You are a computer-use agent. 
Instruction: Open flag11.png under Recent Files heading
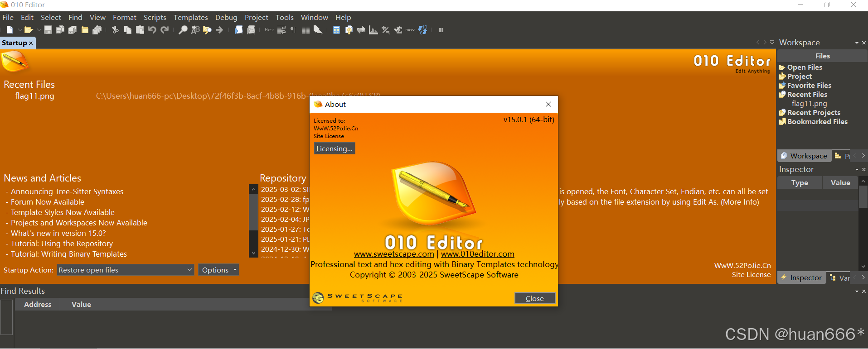point(34,96)
